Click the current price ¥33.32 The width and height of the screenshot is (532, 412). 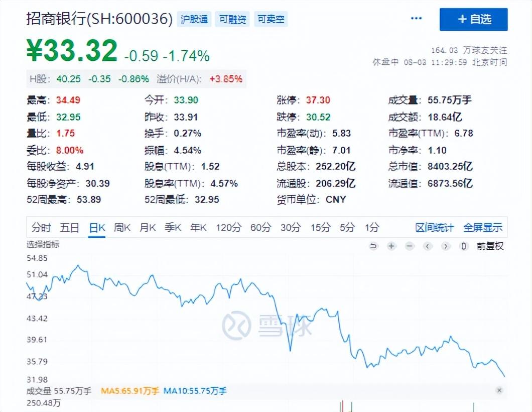tap(72, 51)
